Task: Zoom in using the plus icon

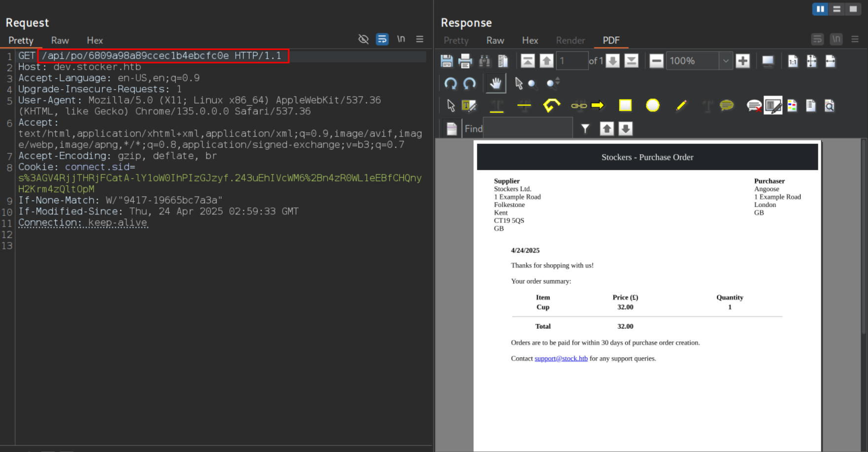Action: [x=743, y=61]
